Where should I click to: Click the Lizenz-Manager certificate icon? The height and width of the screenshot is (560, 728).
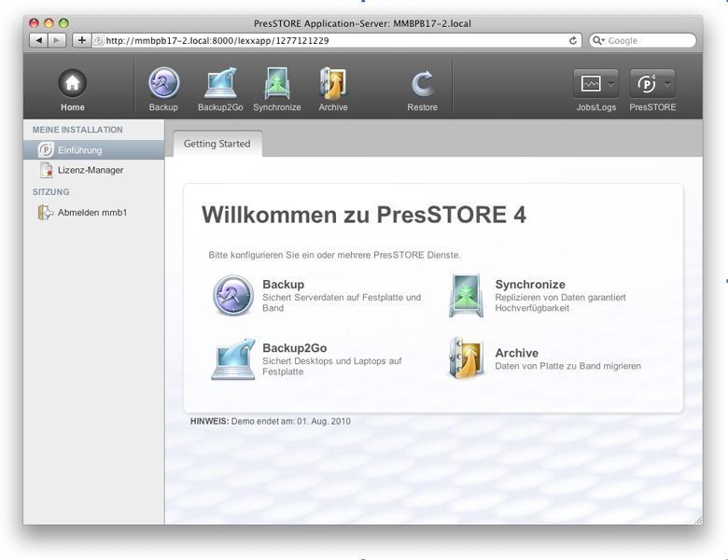click(x=46, y=170)
